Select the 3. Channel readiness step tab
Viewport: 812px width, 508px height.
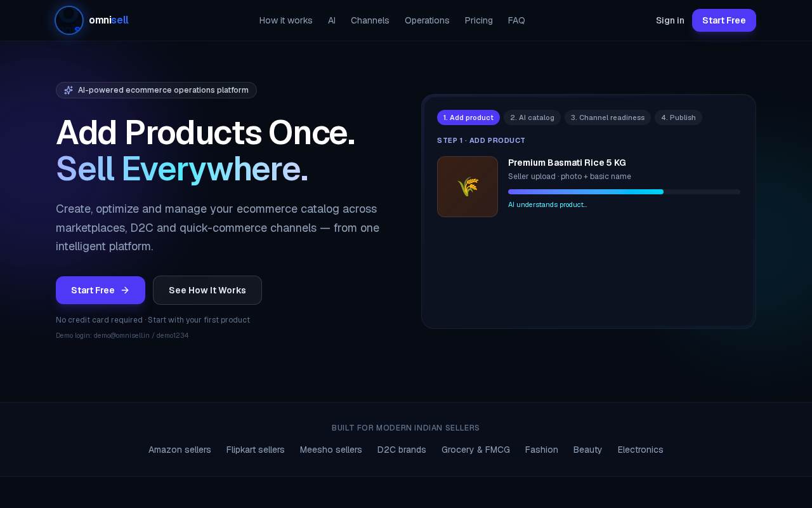[x=608, y=117]
